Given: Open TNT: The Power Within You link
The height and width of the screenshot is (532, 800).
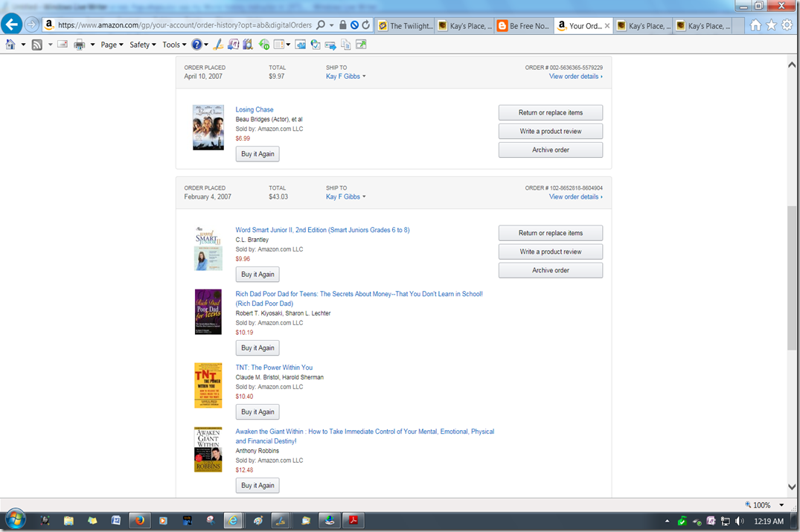Looking at the screenshot, I should [274, 368].
